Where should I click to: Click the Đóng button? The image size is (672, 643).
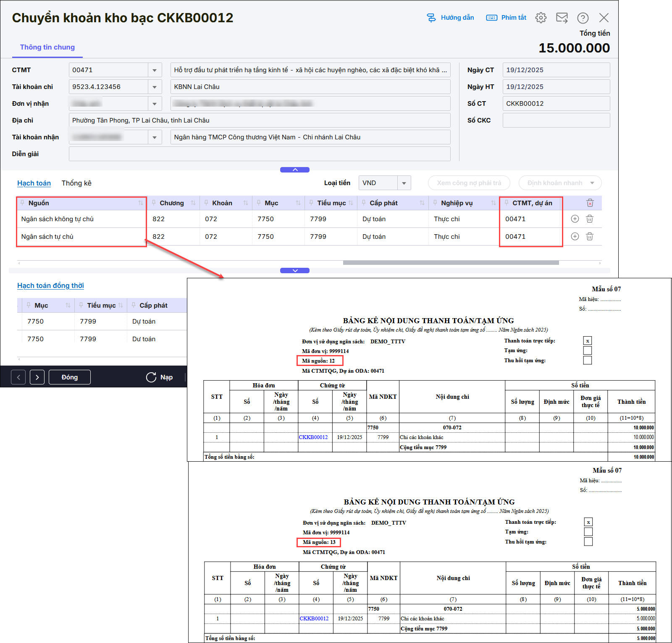[70, 377]
